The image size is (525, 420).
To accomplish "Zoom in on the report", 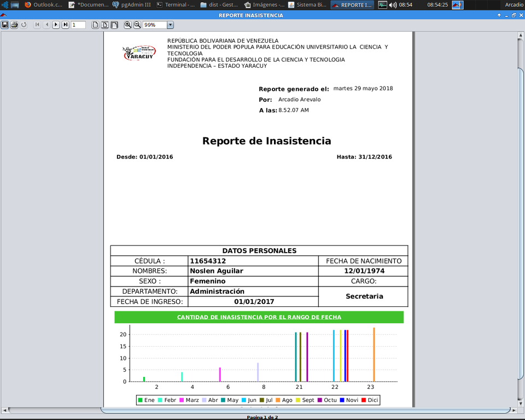I will coord(127,25).
